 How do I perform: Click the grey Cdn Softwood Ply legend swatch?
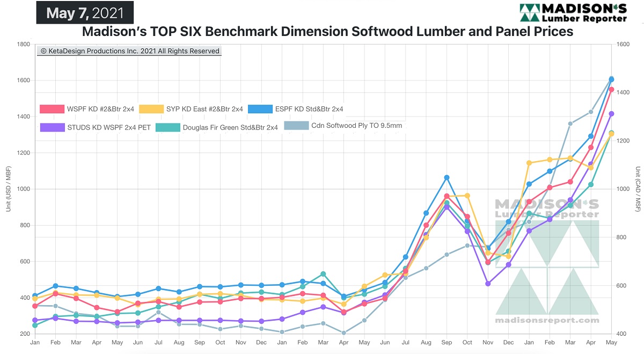[x=296, y=126]
